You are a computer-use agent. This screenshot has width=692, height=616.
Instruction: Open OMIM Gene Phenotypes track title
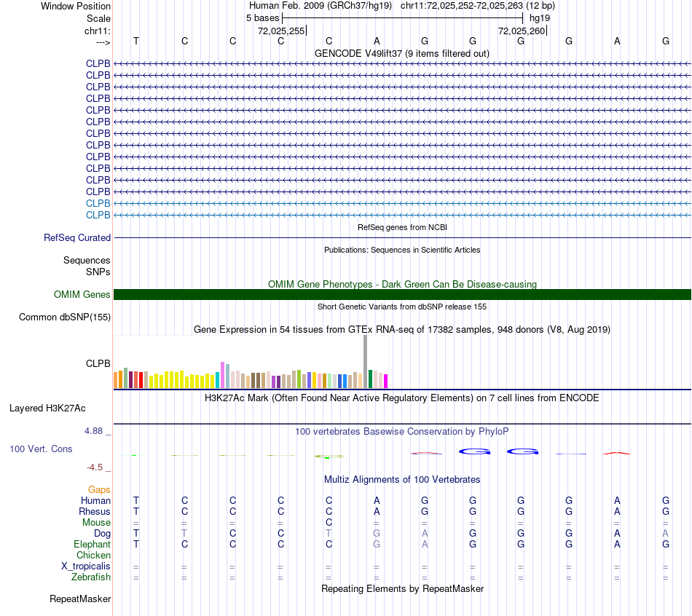click(x=402, y=284)
